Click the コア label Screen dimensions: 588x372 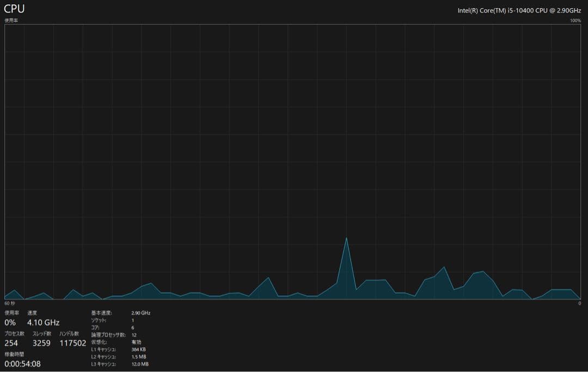tap(95, 327)
